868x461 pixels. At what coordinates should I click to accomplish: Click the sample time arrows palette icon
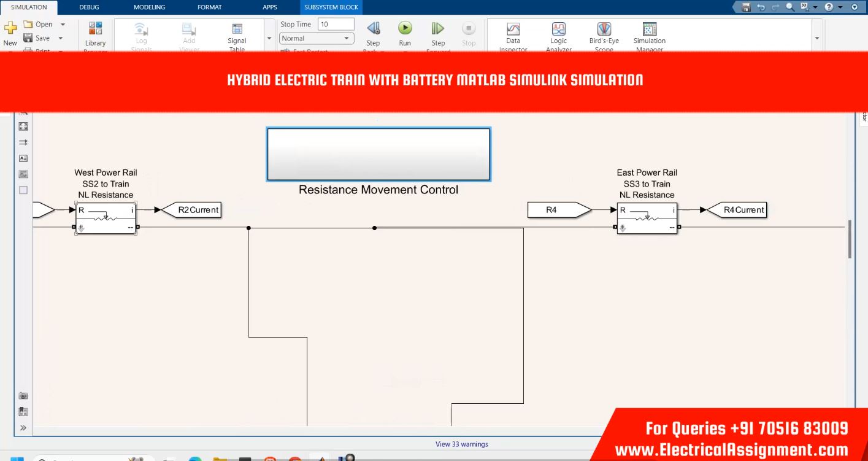coord(23,142)
